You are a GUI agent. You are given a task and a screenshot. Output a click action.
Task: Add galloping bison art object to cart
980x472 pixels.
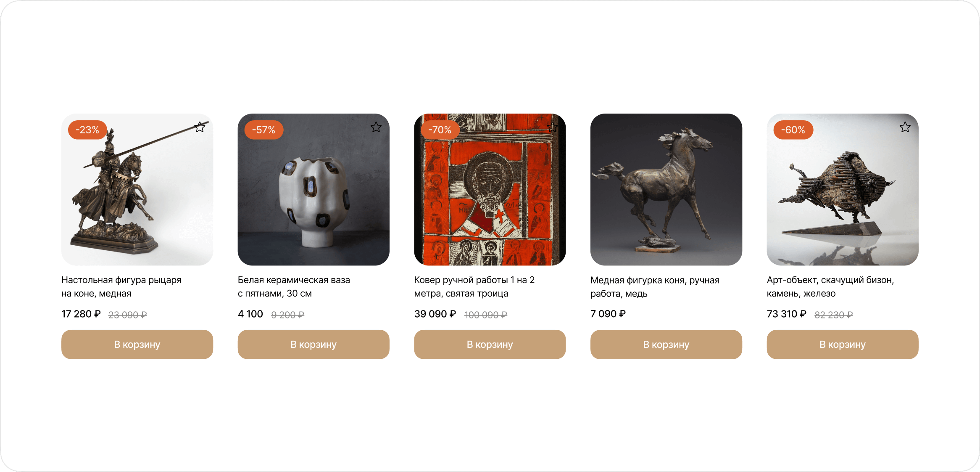[843, 345]
